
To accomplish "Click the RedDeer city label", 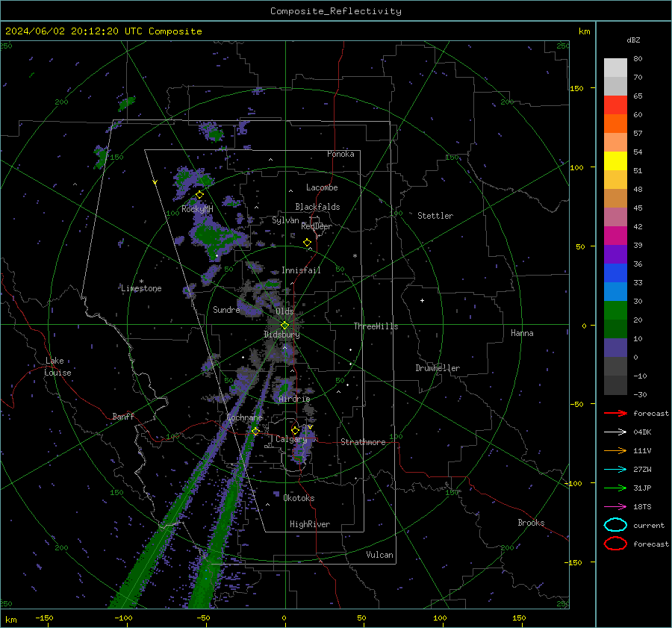I will (317, 226).
